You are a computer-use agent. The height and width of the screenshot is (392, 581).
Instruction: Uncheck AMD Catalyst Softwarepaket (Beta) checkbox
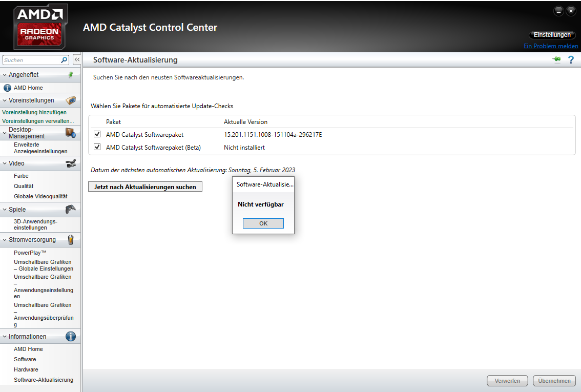97,147
